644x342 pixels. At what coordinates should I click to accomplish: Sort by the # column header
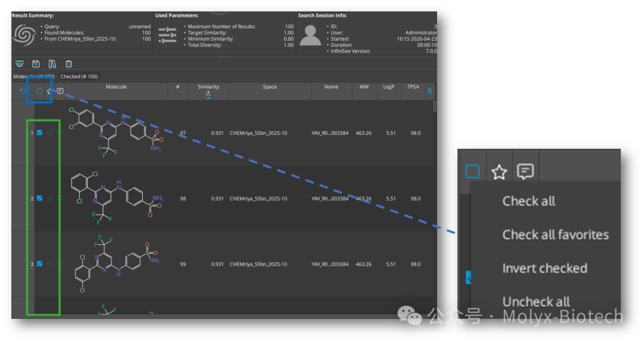pyautogui.click(x=178, y=87)
